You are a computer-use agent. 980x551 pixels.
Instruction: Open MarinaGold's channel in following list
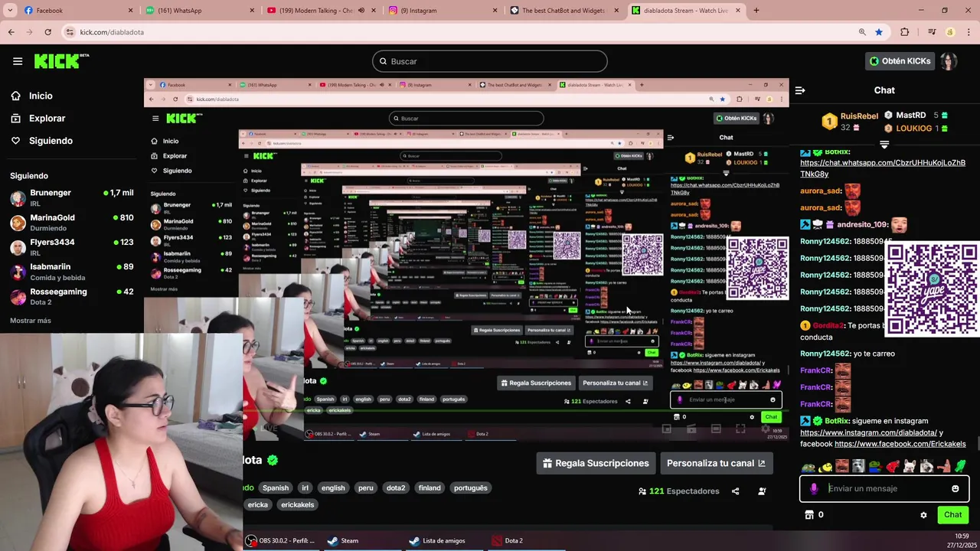tap(71, 222)
